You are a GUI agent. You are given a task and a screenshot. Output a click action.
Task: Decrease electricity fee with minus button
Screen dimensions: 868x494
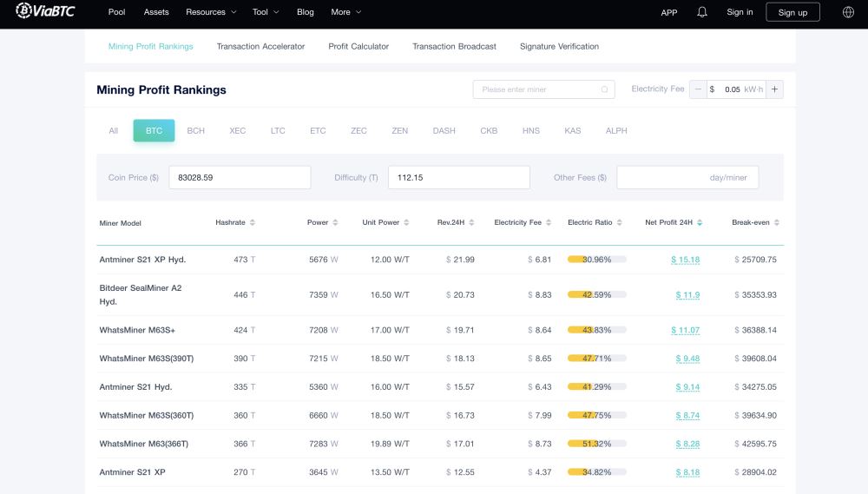pos(698,89)
